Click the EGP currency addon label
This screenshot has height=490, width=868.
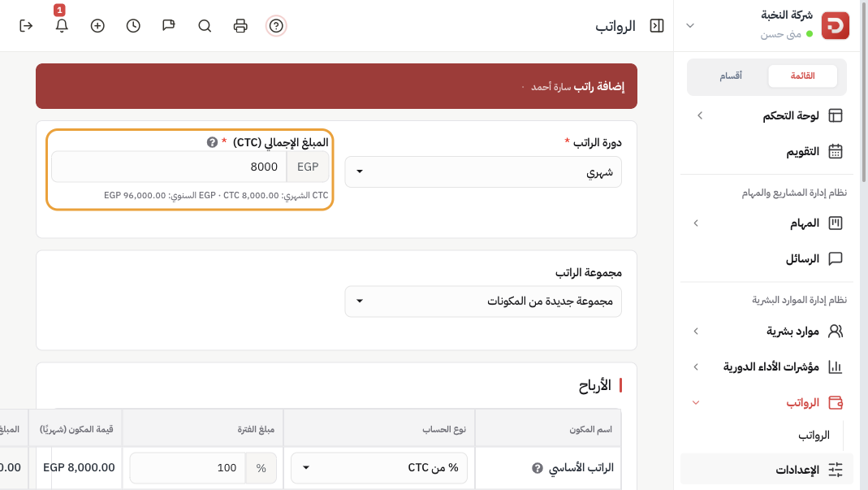pyautogui.click(x=308, y=167)
